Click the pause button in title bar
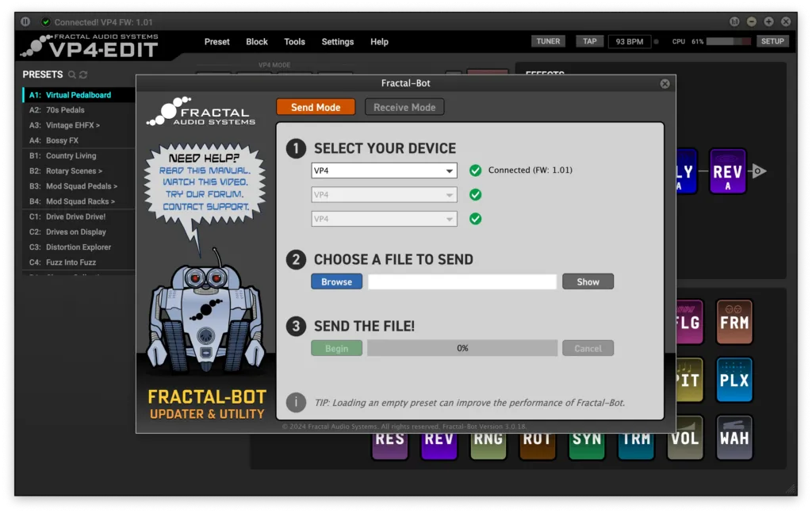This screenshot has width=812, height=513. [25, 21]
